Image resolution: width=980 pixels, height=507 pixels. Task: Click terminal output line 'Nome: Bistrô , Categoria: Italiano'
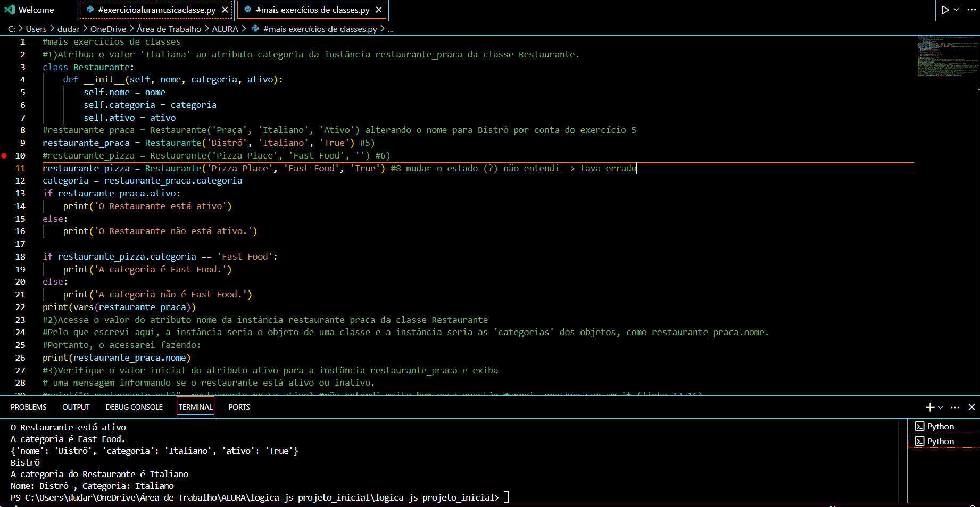coord(92,486)
